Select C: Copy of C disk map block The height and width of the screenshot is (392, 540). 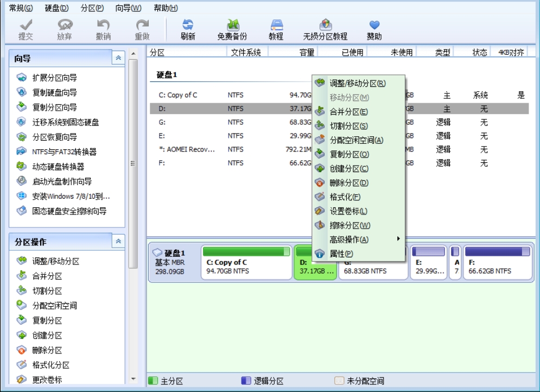point(246,262)
